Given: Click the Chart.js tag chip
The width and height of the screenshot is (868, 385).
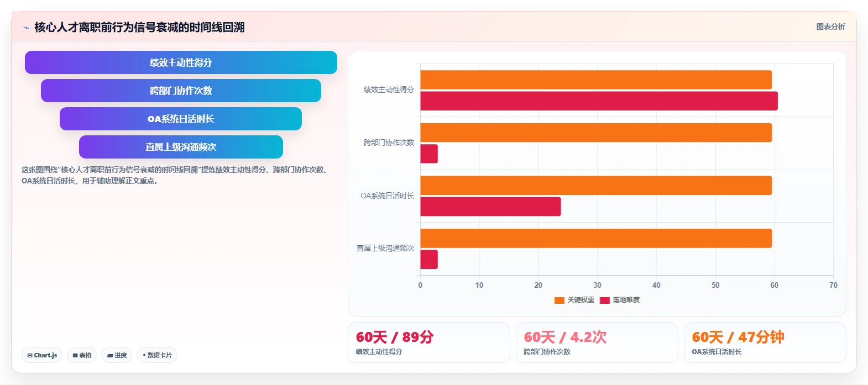Looking at the screenshot, I should (x=42, y=355).
